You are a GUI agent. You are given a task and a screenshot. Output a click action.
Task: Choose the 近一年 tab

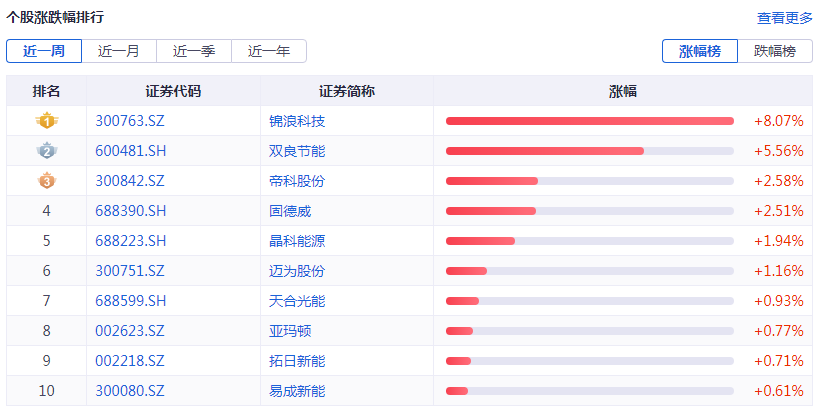click(269, 51)
